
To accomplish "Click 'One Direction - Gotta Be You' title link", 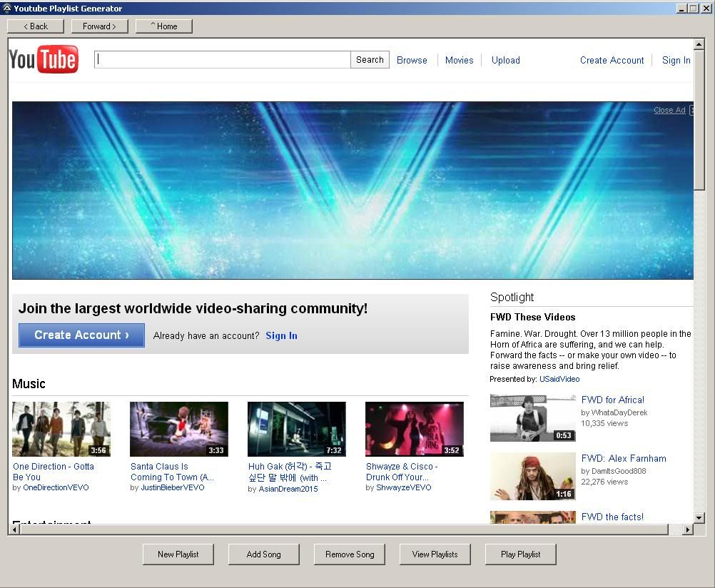I will point(54,472).
